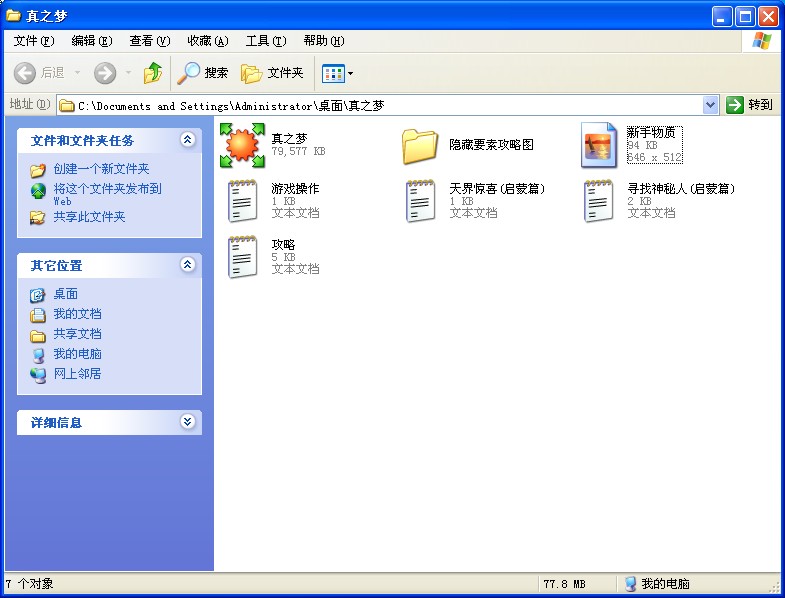This screenshot has height=598, width=785.
Task: Select the 攻略 text document icon
Action: click(x=243, y=257)
